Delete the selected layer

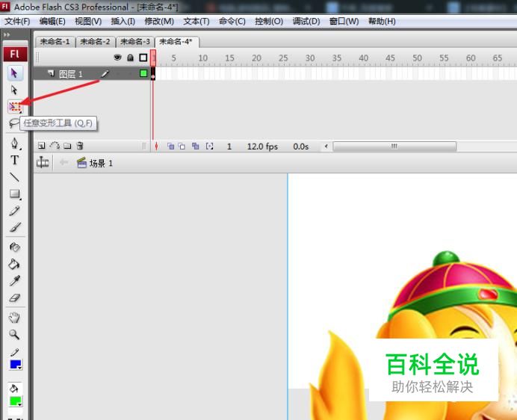(80, 146)
